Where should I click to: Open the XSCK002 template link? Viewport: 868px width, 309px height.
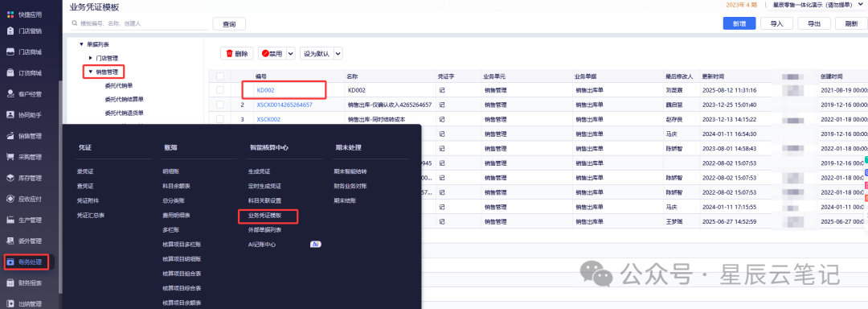[x=268, y=119]
